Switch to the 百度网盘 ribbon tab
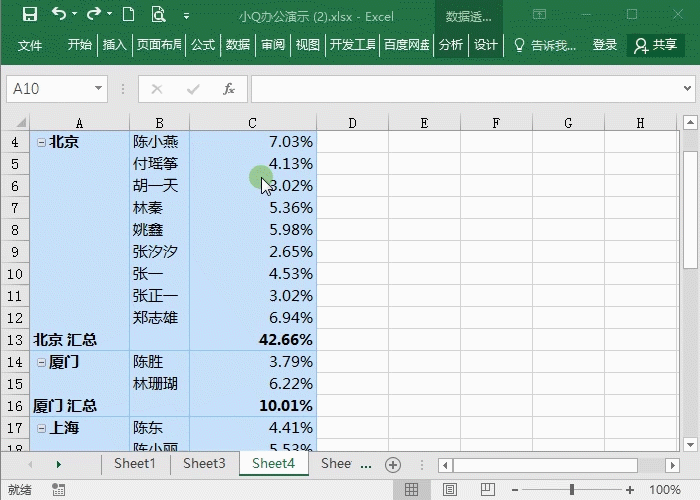 click(406, 45)
